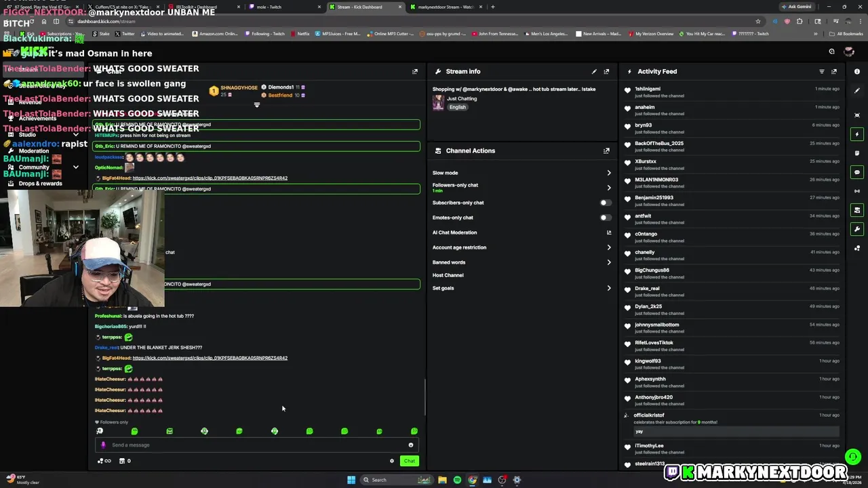Toggle wrench widget in right sidebar
The width and height of the screenshot is (868, 488).
pos(857,229)
